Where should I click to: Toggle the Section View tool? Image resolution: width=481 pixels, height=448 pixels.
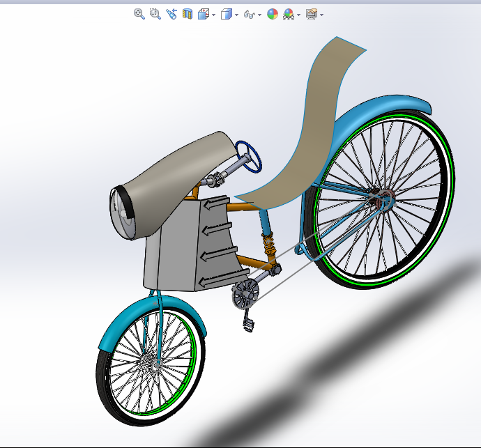(187, 14)
